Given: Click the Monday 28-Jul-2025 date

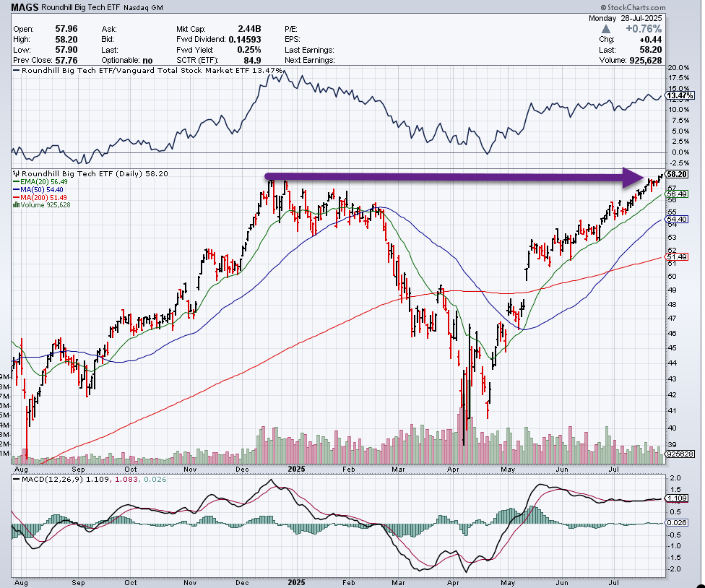Looking at the screenshot, I should [626, 19].
